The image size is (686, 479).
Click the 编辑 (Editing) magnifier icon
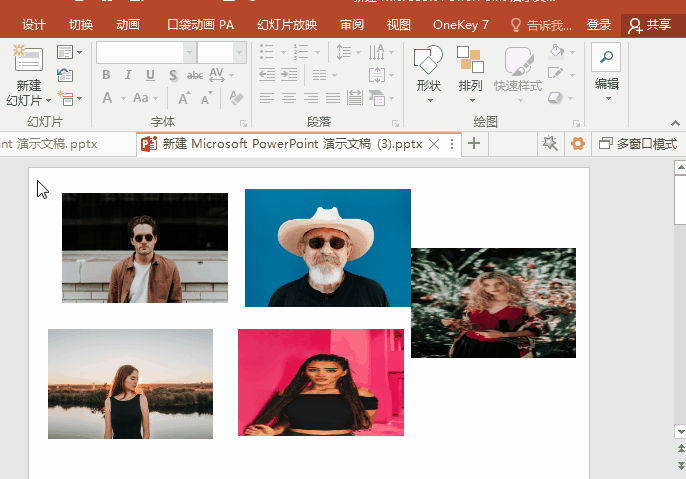(606, 58)
